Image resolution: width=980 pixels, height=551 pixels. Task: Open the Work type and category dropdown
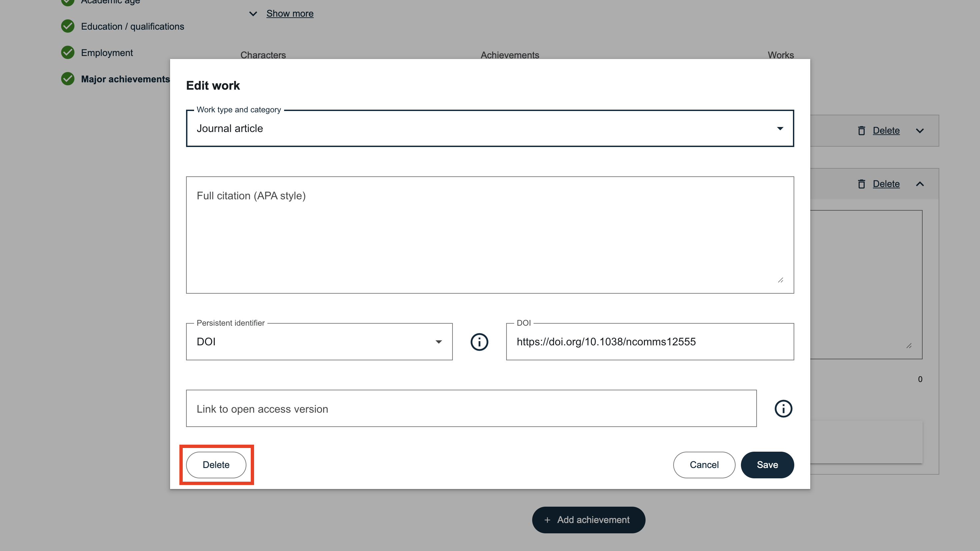[x=489, y=129]
